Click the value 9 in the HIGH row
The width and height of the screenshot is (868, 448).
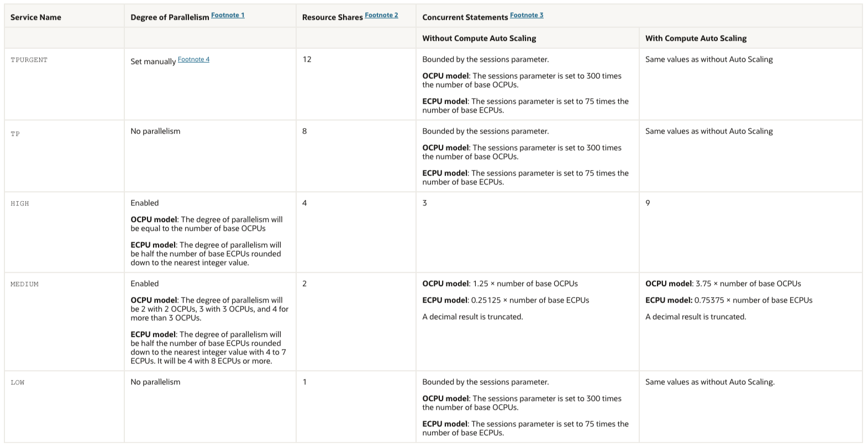tap(648, 203)
